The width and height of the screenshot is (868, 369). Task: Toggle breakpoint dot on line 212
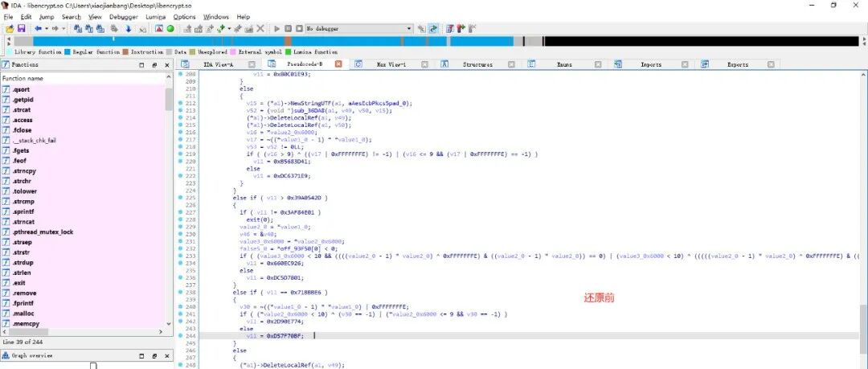coord(181,103)
